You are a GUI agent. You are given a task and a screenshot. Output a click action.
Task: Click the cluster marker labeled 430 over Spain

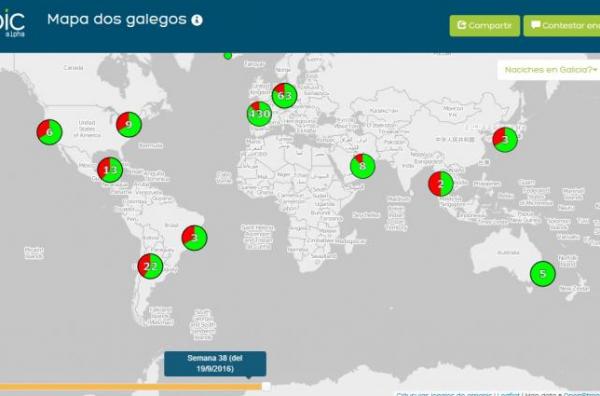(259, 114)
